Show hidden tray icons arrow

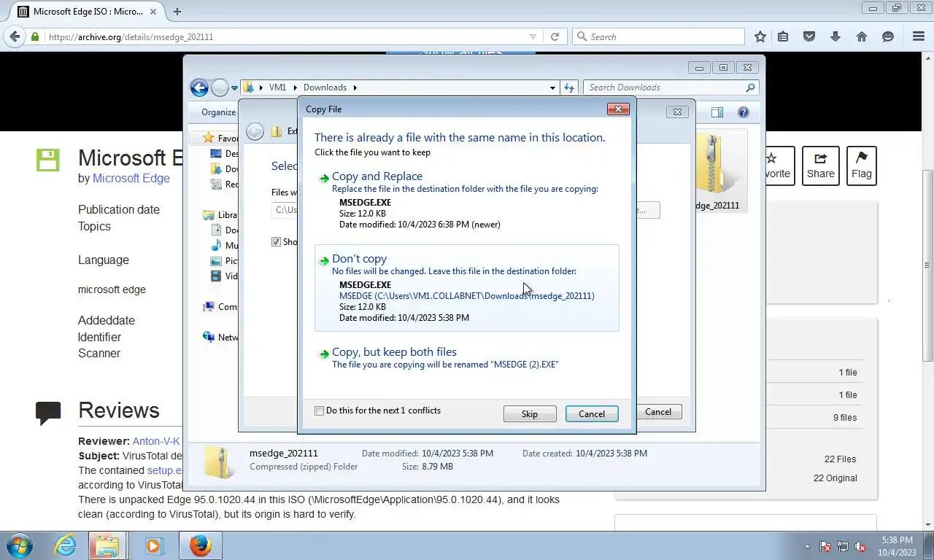pyautogui.click(x=807, y=546)
